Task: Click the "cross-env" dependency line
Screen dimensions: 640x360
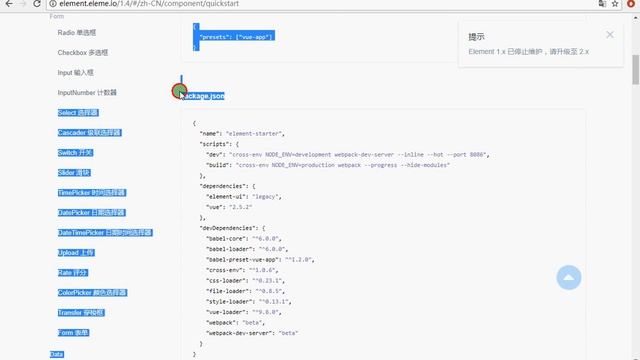Action: (x=242, y=270)
